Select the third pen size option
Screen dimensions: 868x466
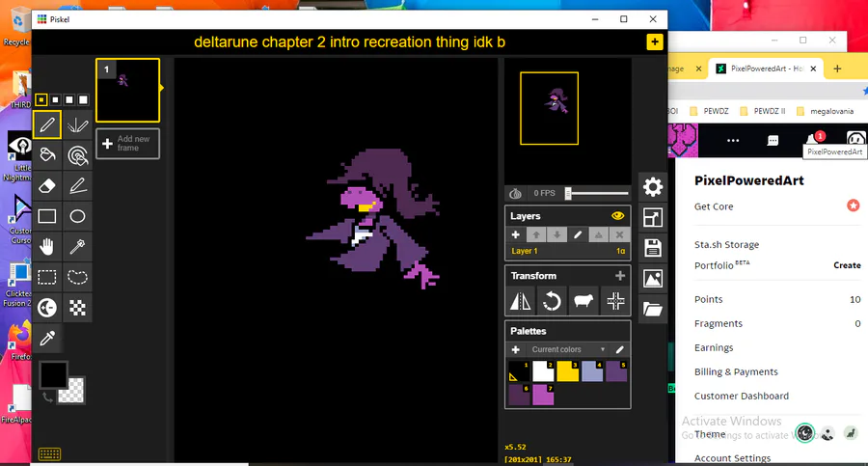[x=69, y=99]
